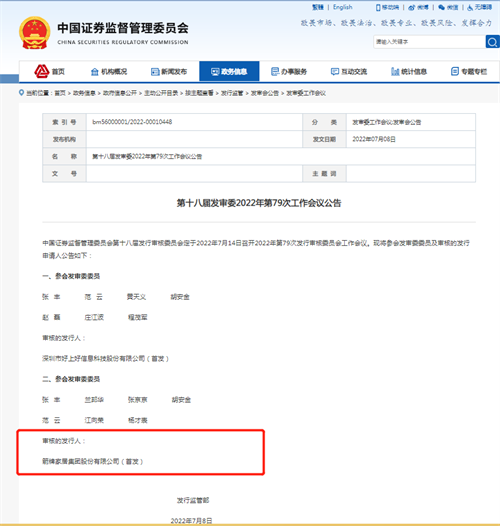
Task: Go to 发行监管 breadcrumb link
Action: coord(232,93)
